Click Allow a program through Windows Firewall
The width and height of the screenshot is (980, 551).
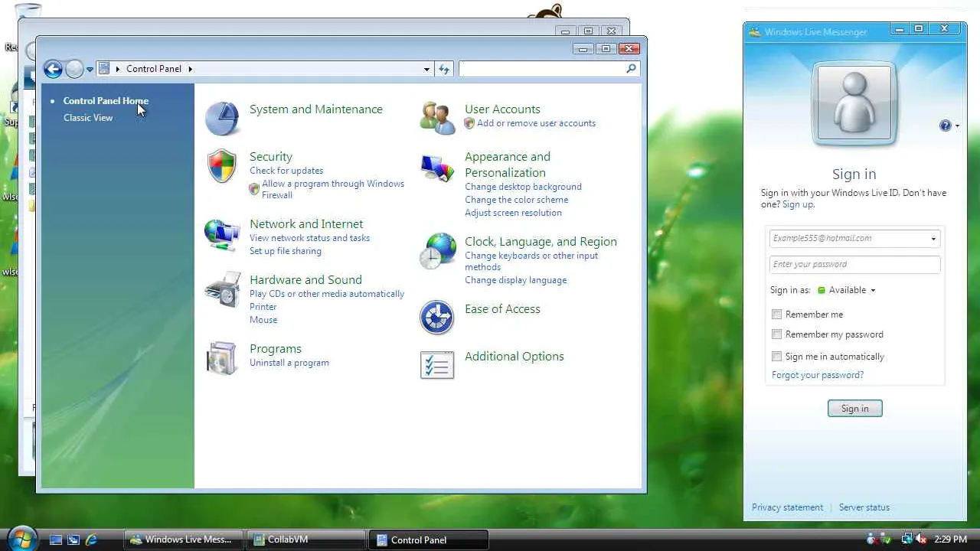click(x=333, y=189)
